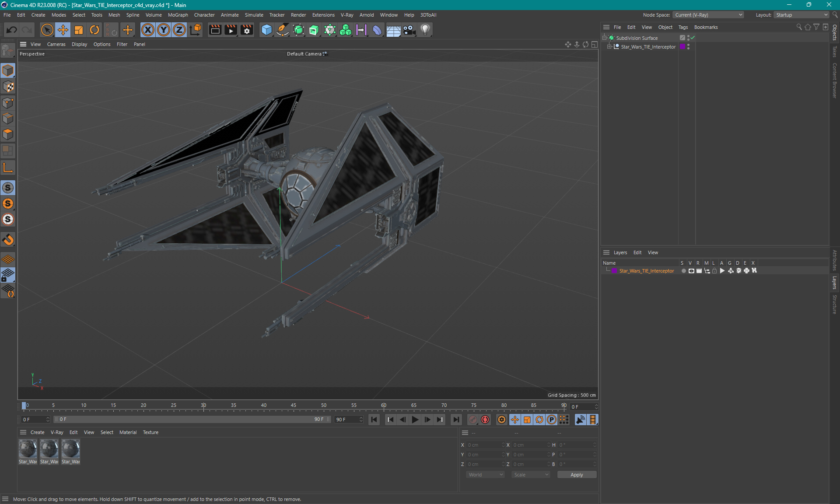Select Star_Wars_TIE_Interceptor purple layer color swatch
The height and width of the screenshot is (504, 840).
(x=614, y=271)
